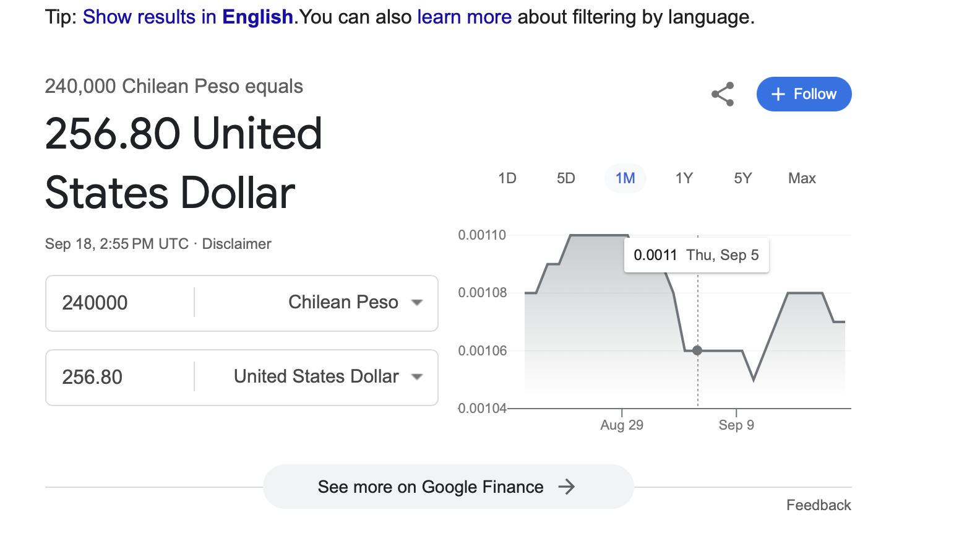
Task: Click Show results in English link
Action: coord(188,17)
